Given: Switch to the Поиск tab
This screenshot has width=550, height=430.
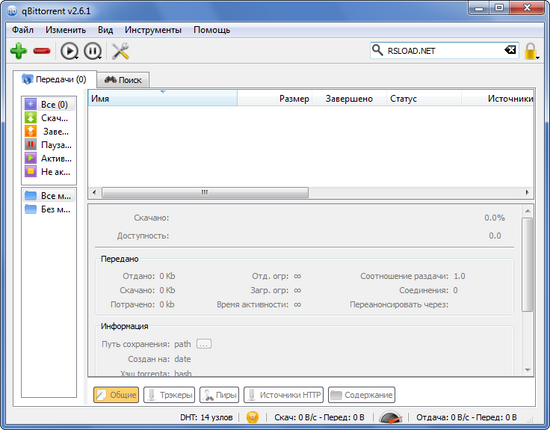Looking at the screenshot, I should [123, 80].
